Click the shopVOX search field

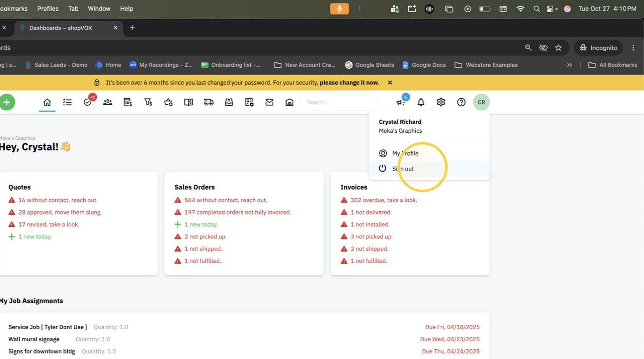[339, 102]
